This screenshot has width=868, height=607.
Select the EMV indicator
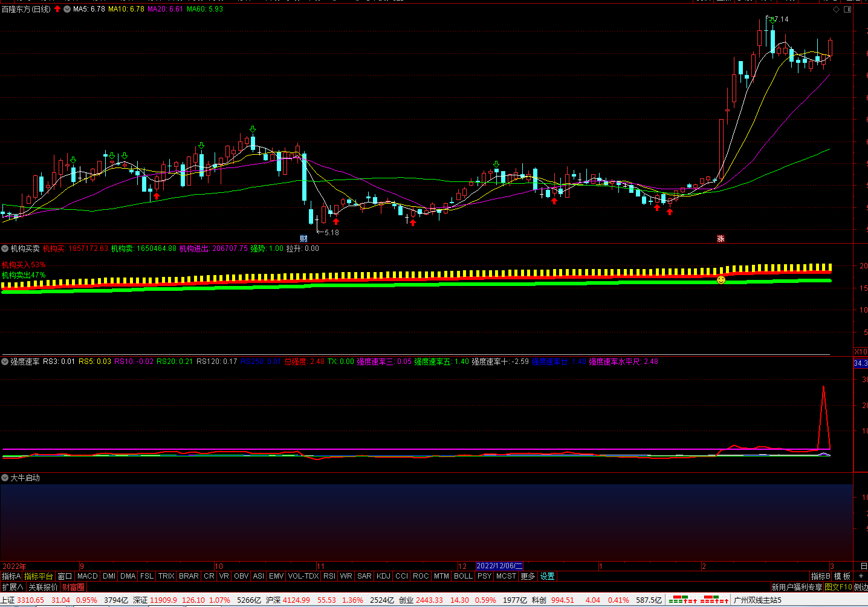pyautogui.click(x=276, y=576)
